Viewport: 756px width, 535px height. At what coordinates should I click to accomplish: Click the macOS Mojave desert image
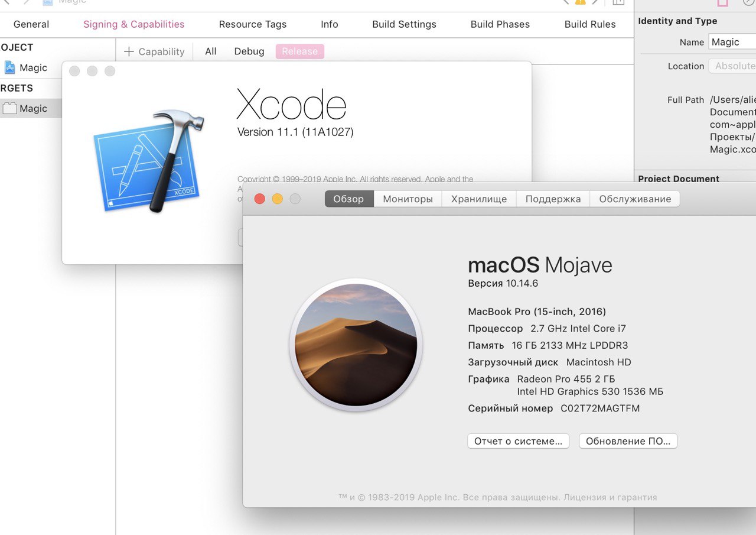point(356,345)
